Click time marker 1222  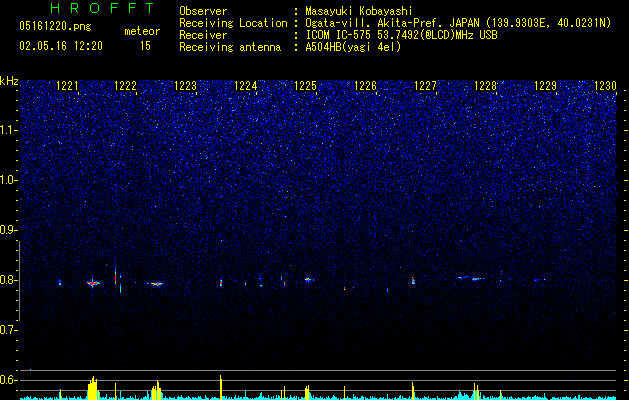click(126, 86)
